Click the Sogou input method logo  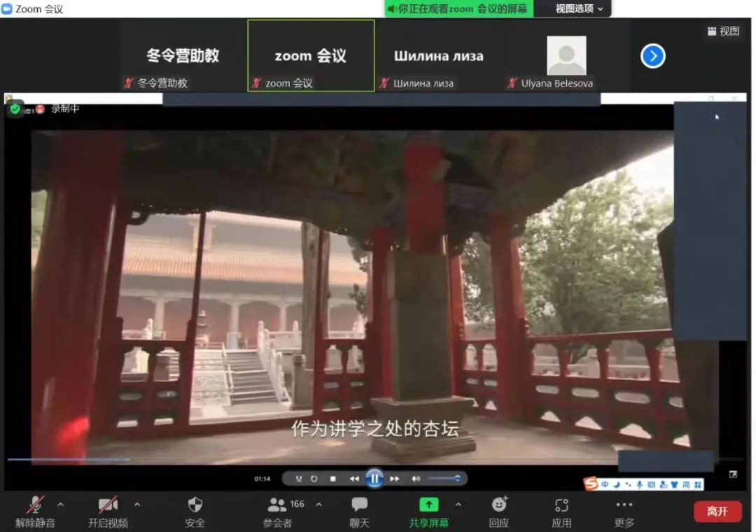click(x=591, y=484)
